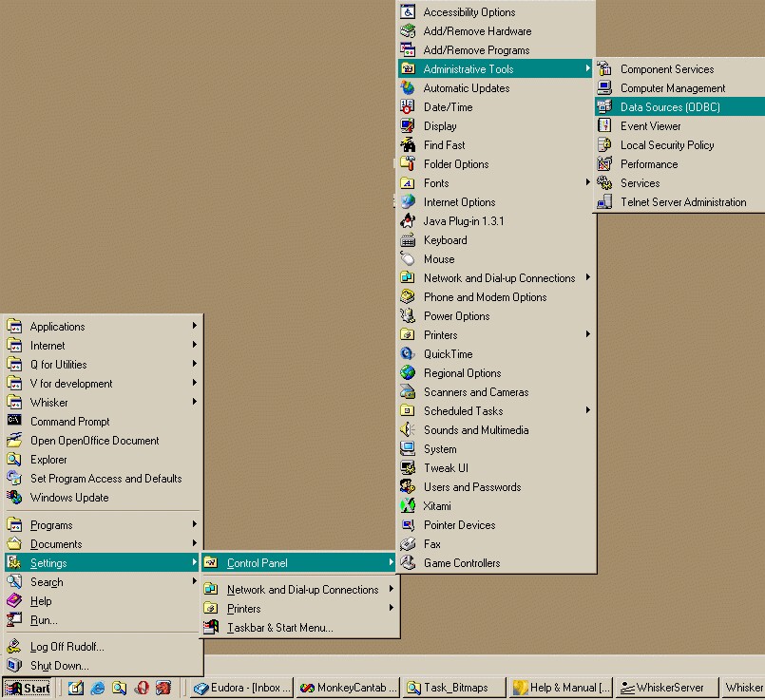The image size is (765, 700).
Task: Click the Internet Explorer quick launch icon
Action: tap(98, 688)
